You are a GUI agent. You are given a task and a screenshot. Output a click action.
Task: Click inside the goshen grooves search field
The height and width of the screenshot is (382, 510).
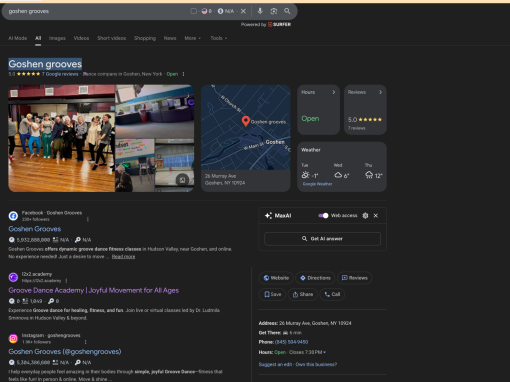pos(97,11)
